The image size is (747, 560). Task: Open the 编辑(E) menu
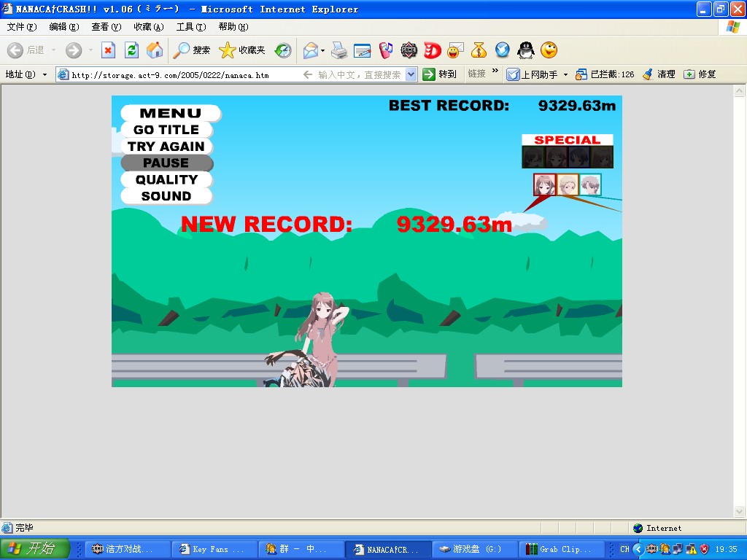[64, 27]
